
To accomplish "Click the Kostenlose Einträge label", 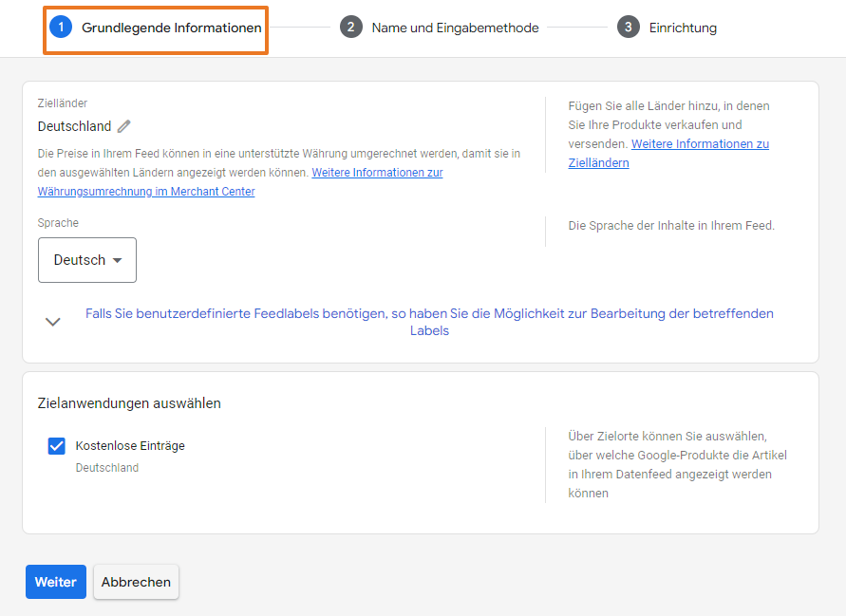I will pyautogui.click(x=130, y=445).
